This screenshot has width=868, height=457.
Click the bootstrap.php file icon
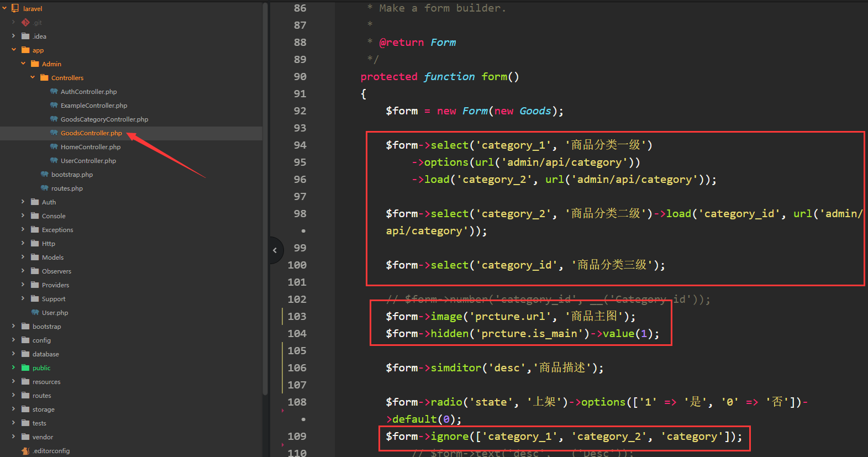[x=44, y=175]
